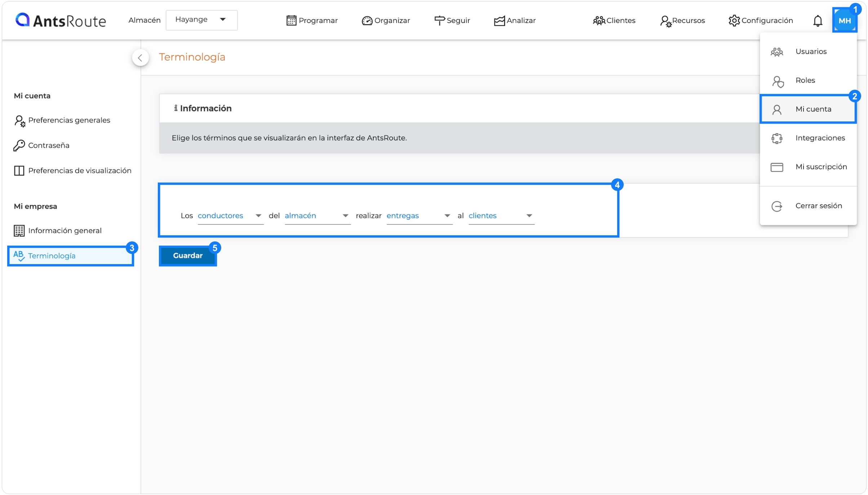
Task: Click the MH user avatar
Action: coord(844,21)
